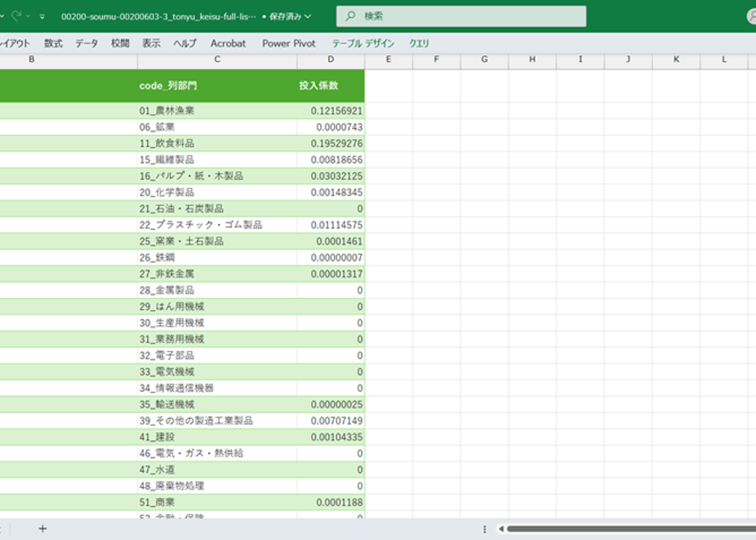Viewport: 756px width, 540px height.
Task: Select the 21_石油・石炭製品 cell
Action: pos(217,209)
